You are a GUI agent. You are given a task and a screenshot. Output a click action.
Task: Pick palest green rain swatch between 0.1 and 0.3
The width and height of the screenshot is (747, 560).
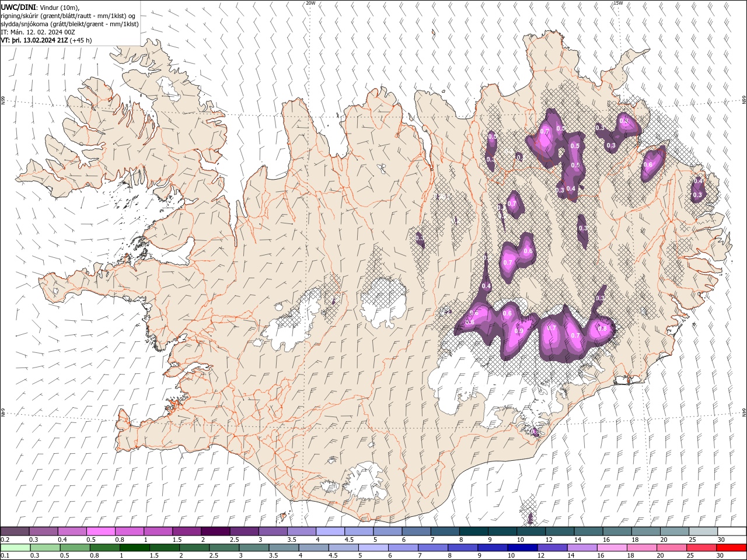15,548
